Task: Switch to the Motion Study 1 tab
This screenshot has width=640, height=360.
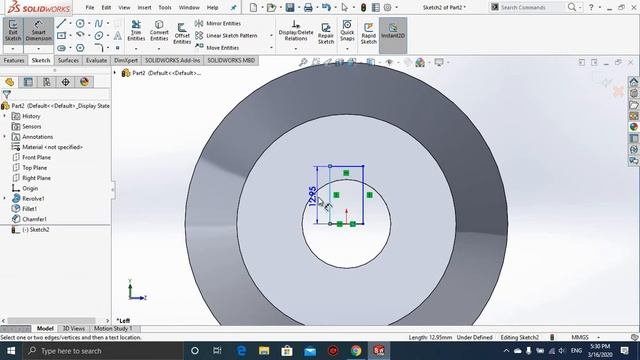Action: pos(113,328)
